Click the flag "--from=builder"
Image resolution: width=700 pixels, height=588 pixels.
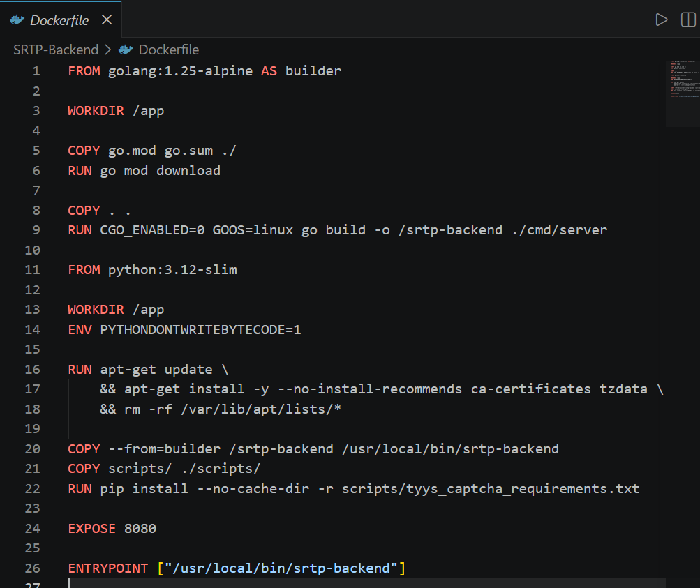[x=164, y=448]
